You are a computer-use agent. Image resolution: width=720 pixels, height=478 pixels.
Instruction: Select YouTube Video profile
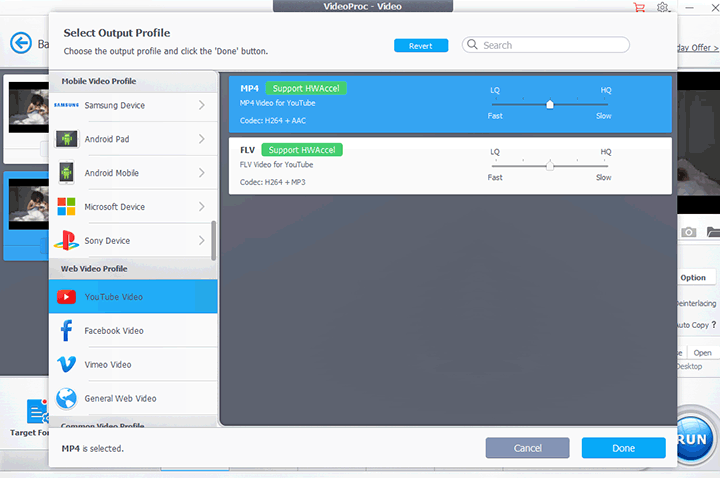click(x=133, y=297)
